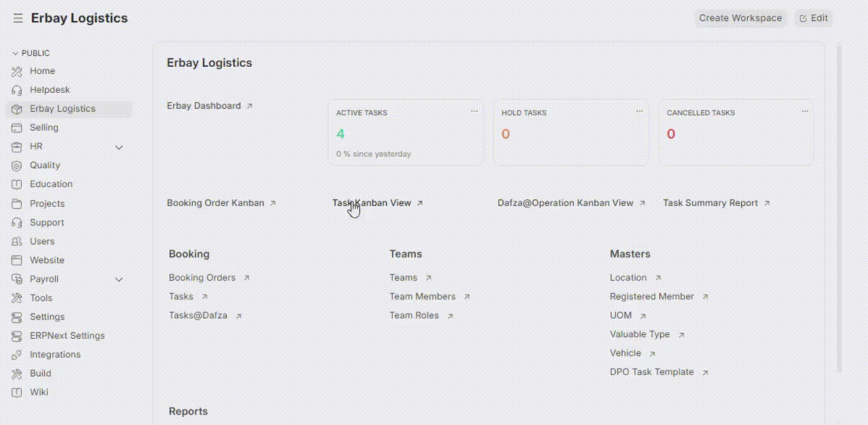Open Settings via its sidebar icon
Viewport: 868px width, 425px height.
pyautogui.click(x=17, y=317)
